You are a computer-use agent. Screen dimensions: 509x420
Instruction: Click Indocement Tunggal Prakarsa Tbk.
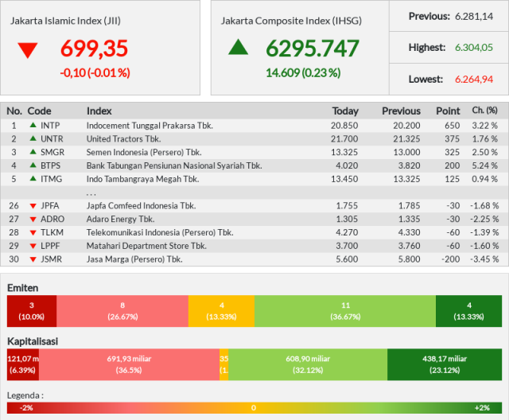tap(150, 126)
